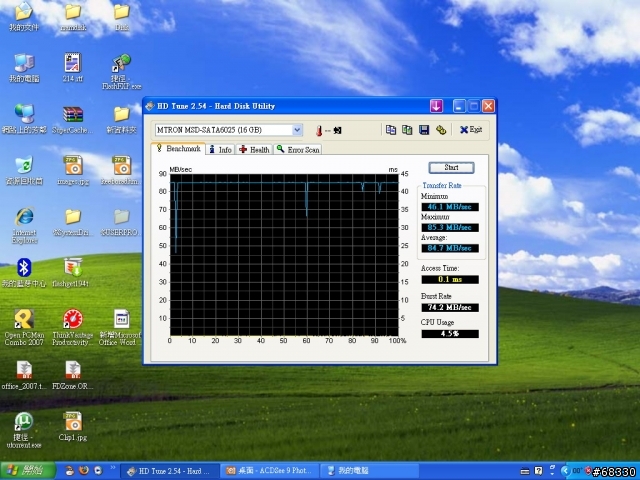Select the Internet Explorer desktop icon

(x=24, y=225)
